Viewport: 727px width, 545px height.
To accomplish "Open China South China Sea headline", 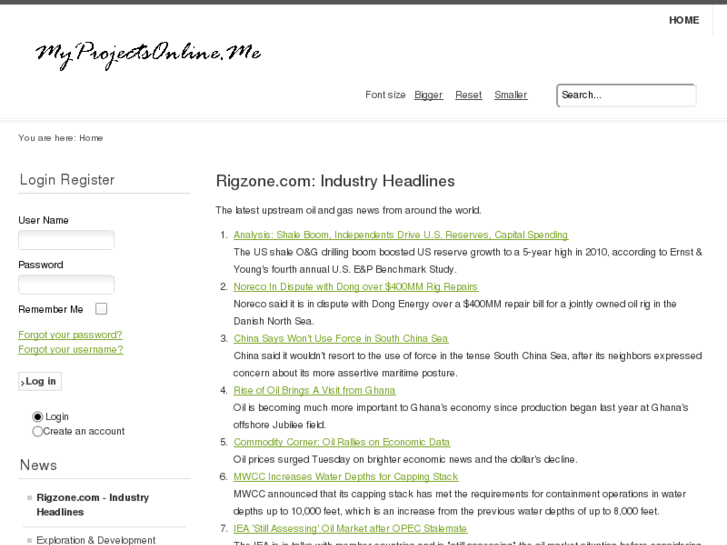I will [341, 339].
